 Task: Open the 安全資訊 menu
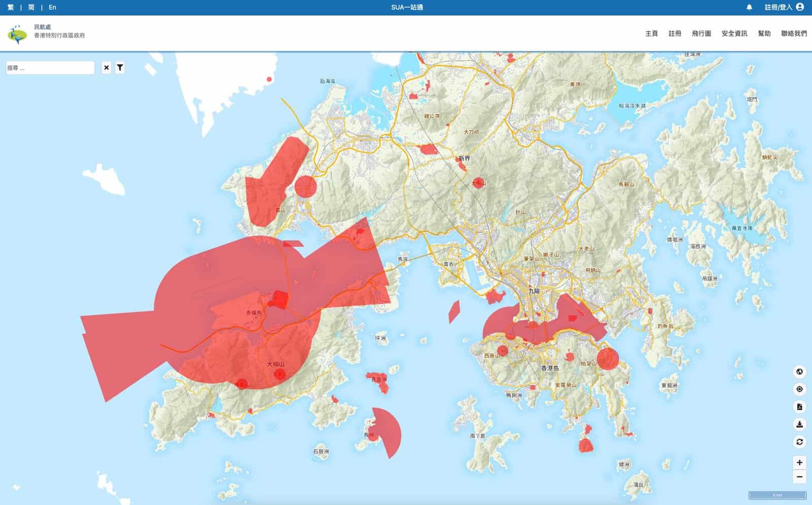734,33
